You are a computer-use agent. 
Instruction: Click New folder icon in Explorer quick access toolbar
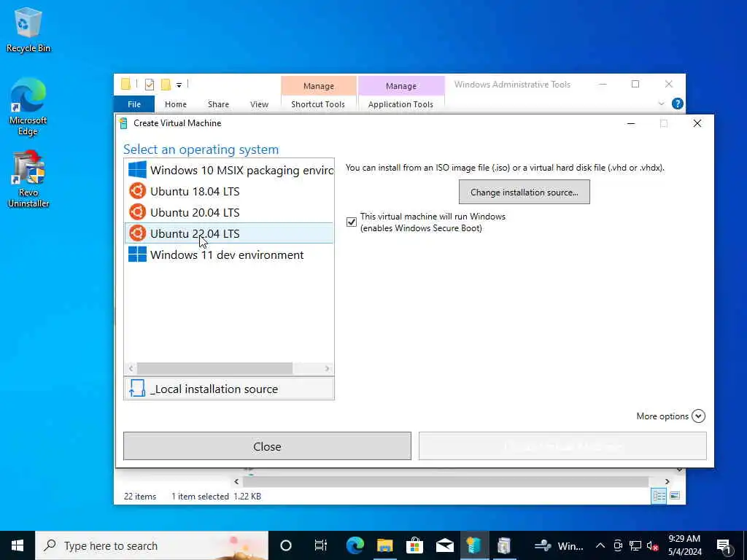click(166, 85)
